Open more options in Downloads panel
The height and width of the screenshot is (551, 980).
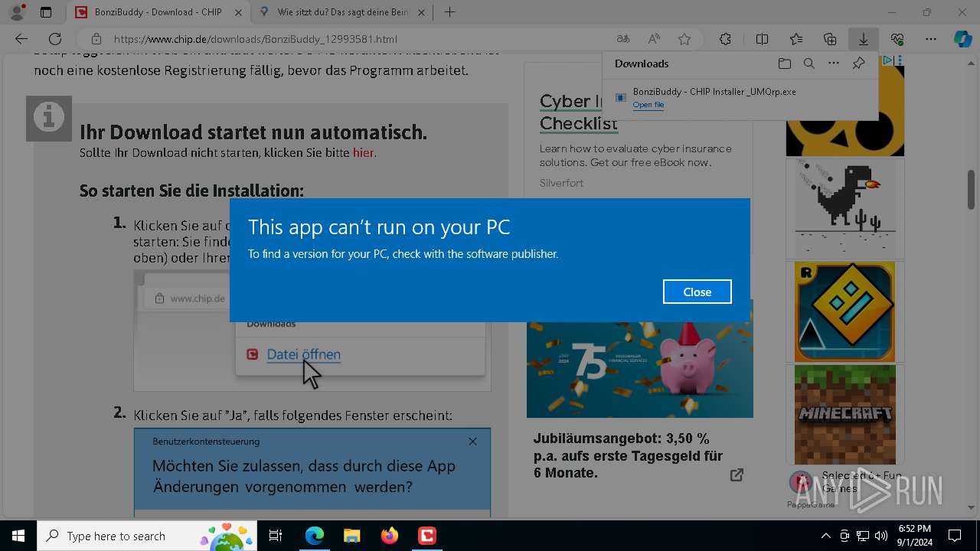[x=833, y=64]
